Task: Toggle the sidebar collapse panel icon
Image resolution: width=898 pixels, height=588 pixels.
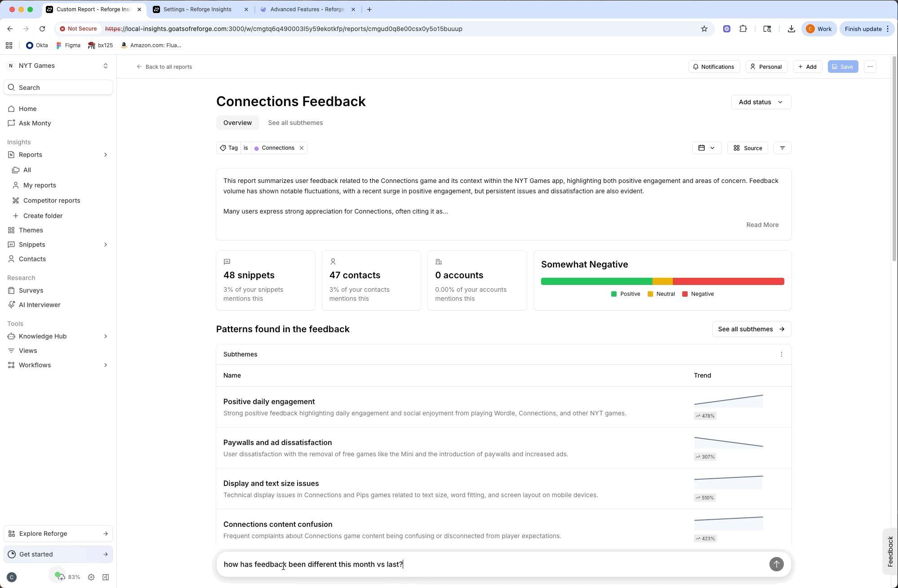Action: [x=106, y=577]
